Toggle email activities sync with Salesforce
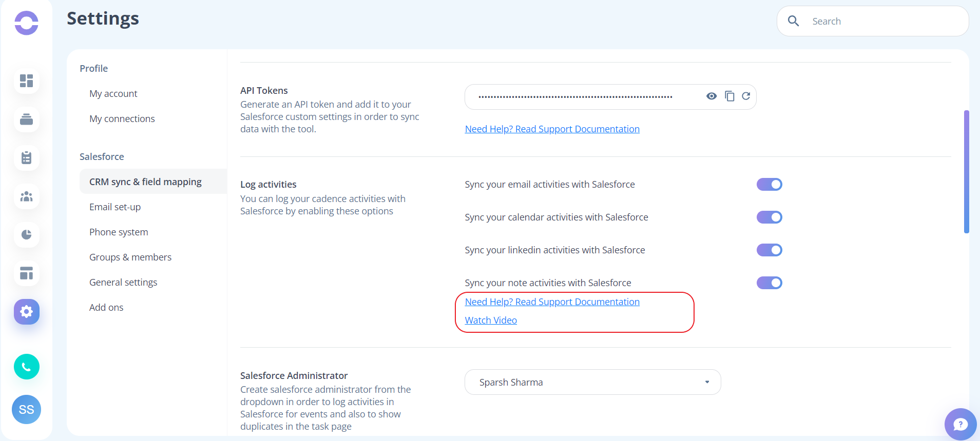The width and height of the screenshot is (980, 441). tap(769, 184)
